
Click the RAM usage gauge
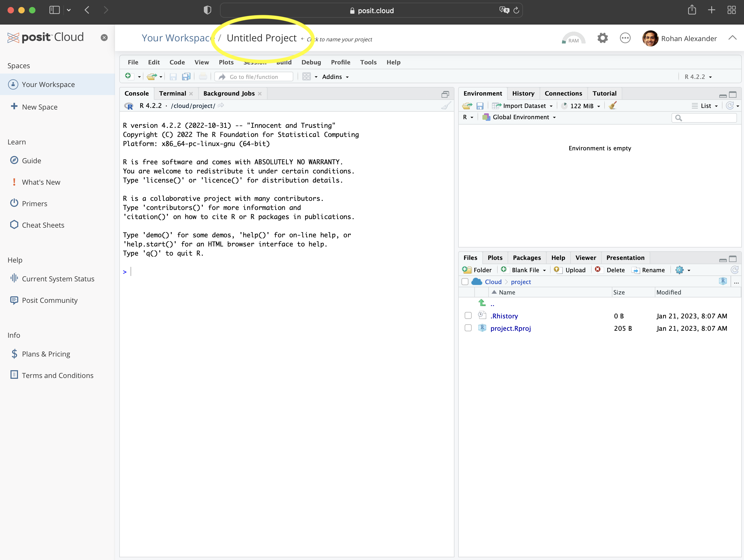(x=573, y=38)
